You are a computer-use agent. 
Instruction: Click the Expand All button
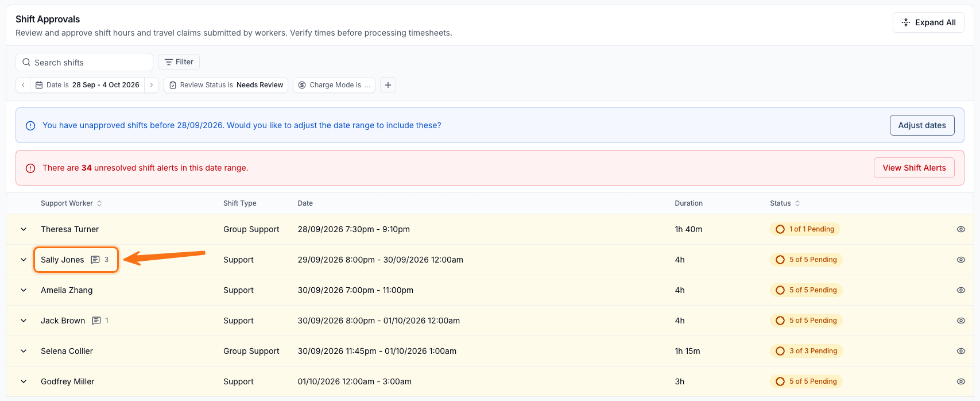click(928, 22)
